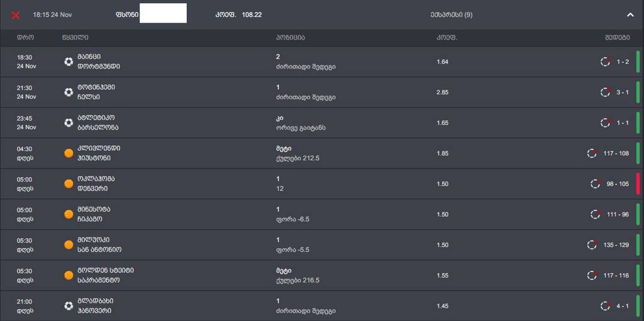Viewport: 644px width, 321px height.
Task: Collapse the express bet slip with the up chevron
Action: pos(630,15)
